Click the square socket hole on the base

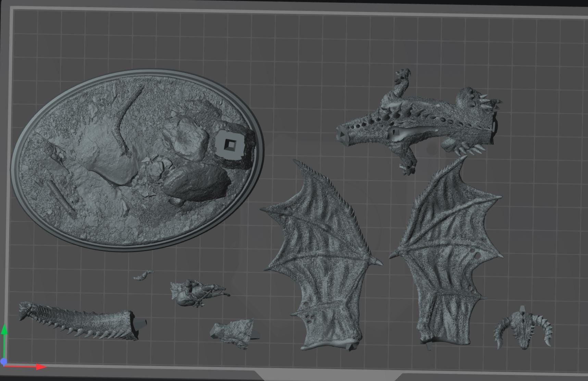[x=230, y=144]
